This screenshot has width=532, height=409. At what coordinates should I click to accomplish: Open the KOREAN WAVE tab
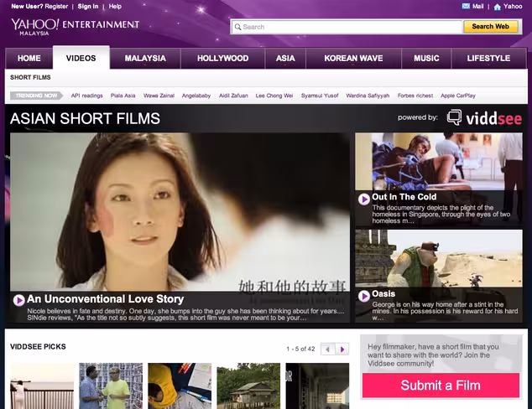pos(353,59)
